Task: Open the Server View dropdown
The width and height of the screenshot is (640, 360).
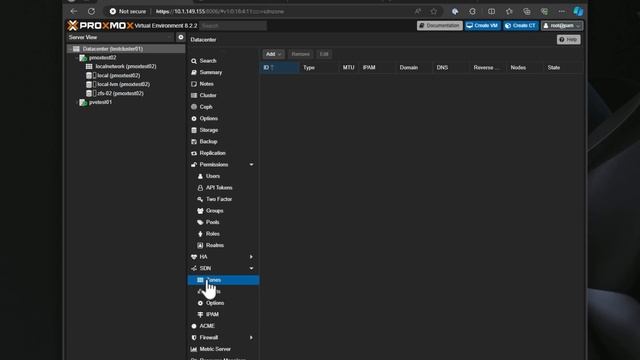Action: click(120, 37)
